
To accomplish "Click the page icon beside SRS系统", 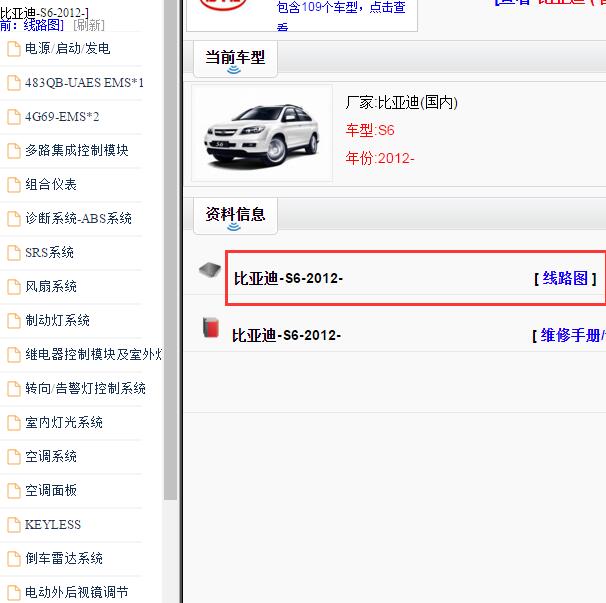I will click(x=14, y=253).
